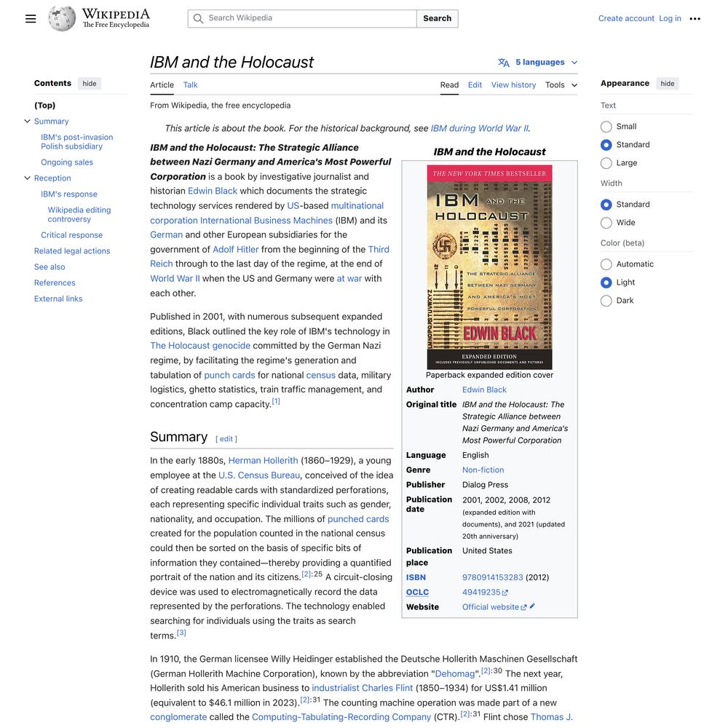Viewport: 728px width, 728px height.
Task: Open the Herman Hollerith link
Action: (x=264, y=461)
